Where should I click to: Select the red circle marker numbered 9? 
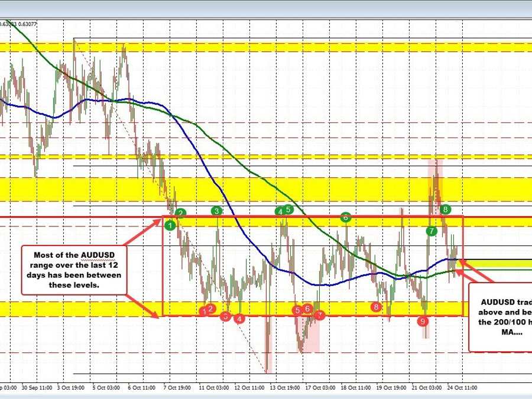pos(423,321)
